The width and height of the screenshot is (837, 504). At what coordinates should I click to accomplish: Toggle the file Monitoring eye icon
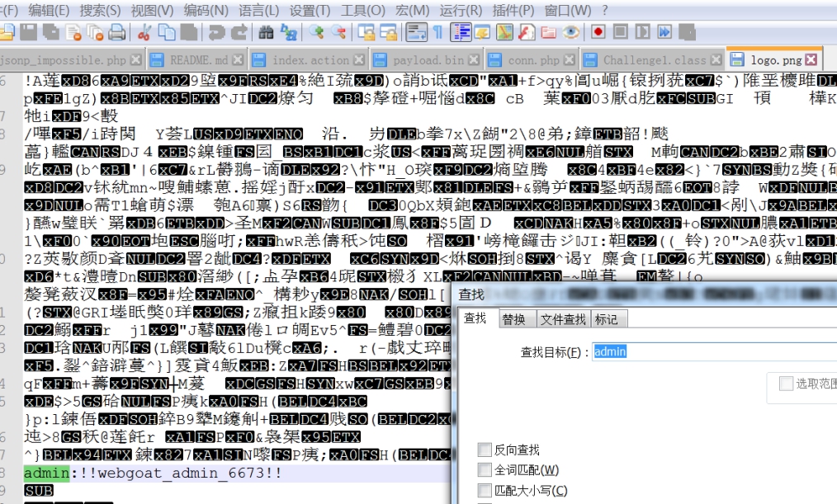tap(570, 32)
